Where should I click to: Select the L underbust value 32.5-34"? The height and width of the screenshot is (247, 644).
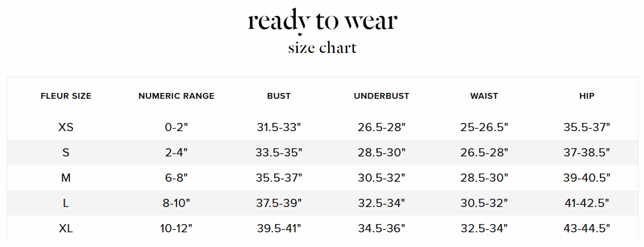click(x=382, y=203)
